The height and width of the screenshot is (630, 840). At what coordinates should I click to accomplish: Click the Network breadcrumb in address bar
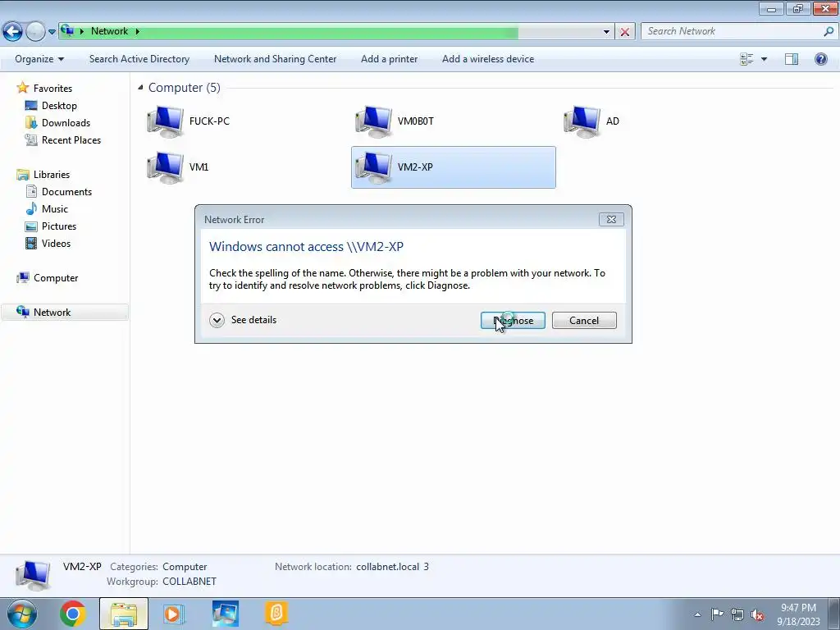pyautogui.click(x=109, y=31)
